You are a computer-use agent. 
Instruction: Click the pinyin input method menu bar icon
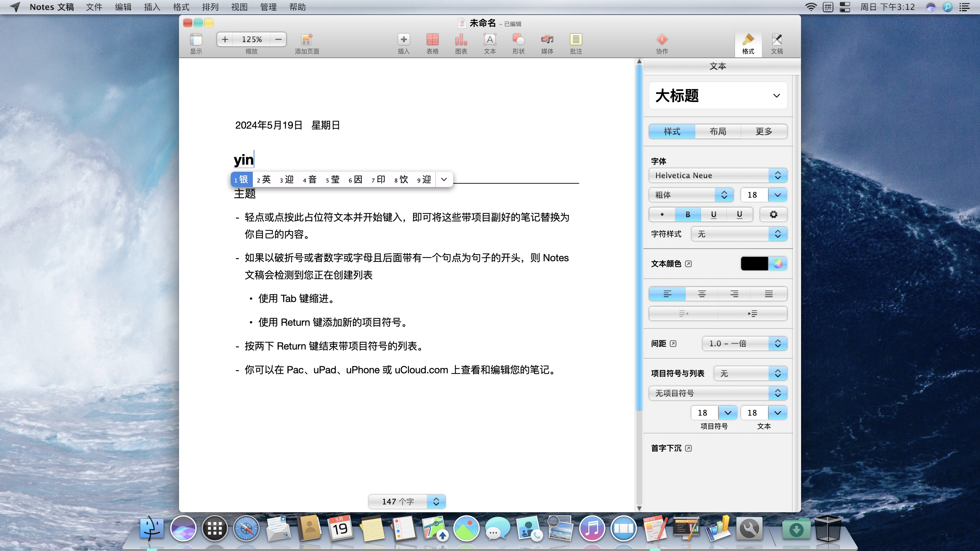[x=828, y=7]
